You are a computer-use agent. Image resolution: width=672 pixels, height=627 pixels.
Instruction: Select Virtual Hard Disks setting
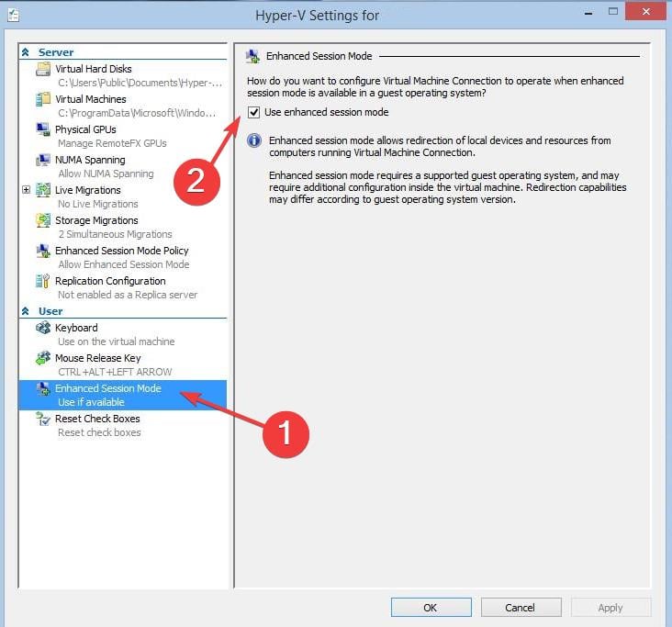point(94,69)
